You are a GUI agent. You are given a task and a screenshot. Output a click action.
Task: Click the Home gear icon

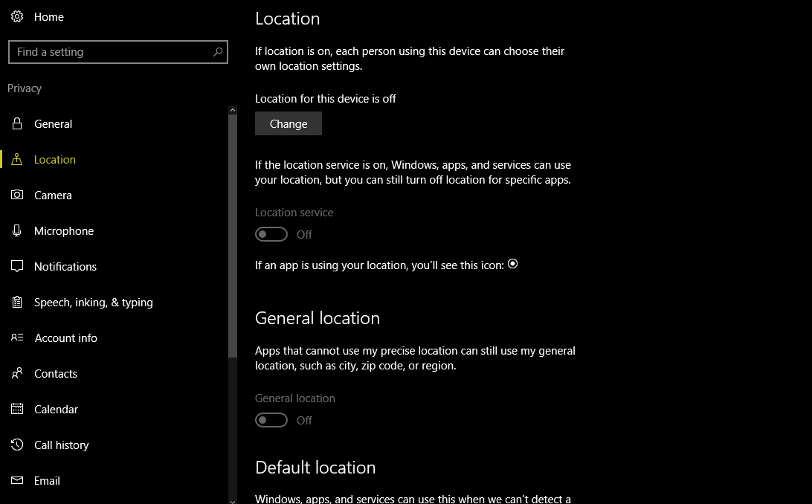(x=17, y=16)
